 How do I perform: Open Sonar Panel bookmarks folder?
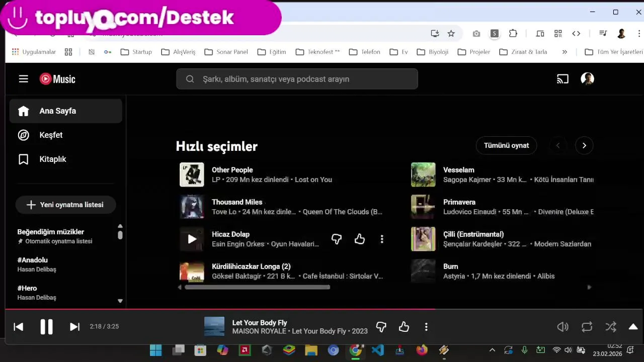point(226,52)
